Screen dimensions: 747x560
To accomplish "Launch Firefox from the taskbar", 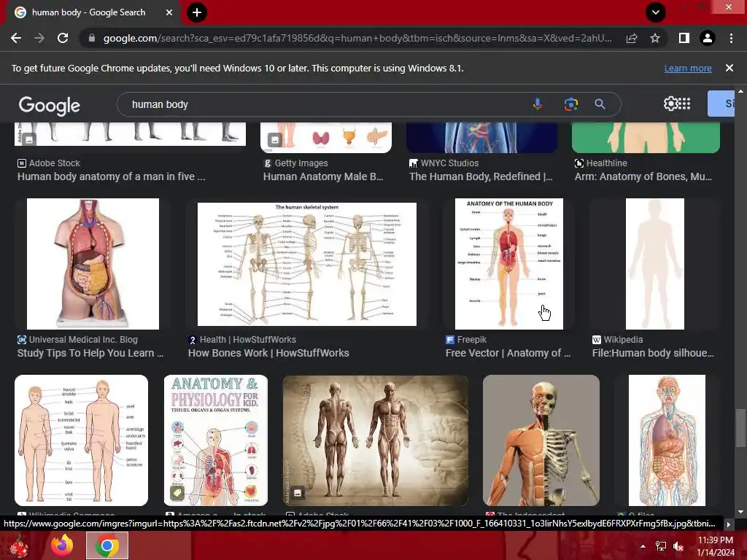I will click(62, 545).
